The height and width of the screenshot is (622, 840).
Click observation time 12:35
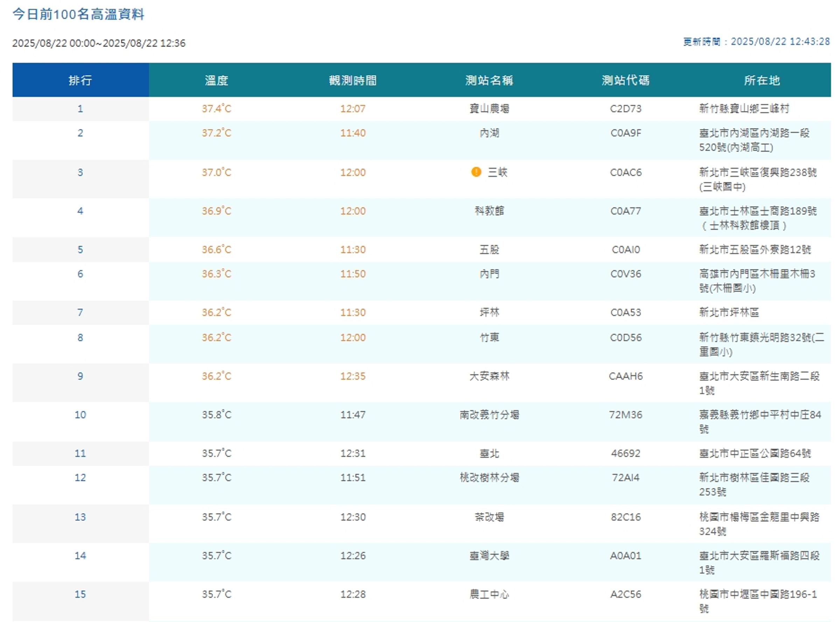[x=353, y=376]
